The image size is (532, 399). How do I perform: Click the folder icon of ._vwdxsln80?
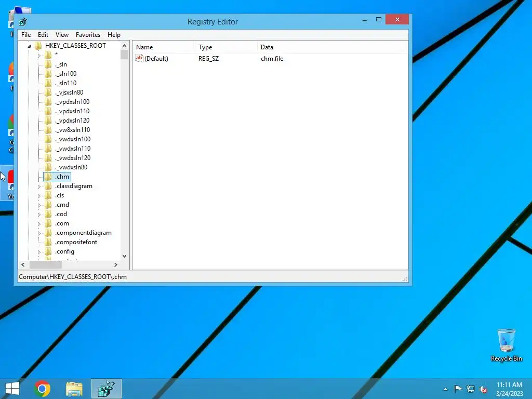(48, 167)
